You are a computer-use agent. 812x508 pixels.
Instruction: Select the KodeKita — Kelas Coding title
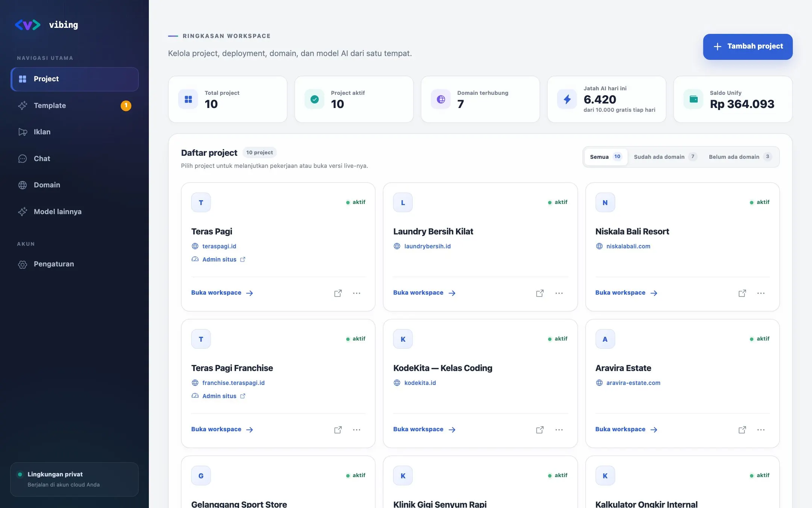[443, 368]
